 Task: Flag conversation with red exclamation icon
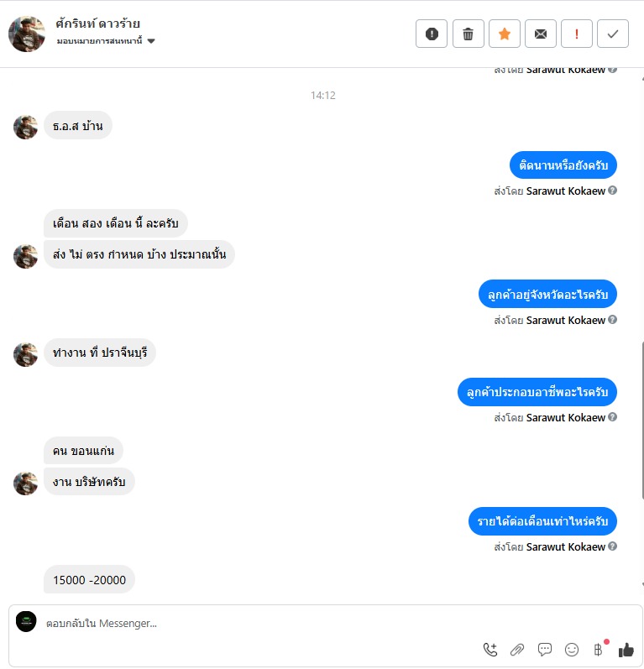pyautogui.click(x=577, y=34)
